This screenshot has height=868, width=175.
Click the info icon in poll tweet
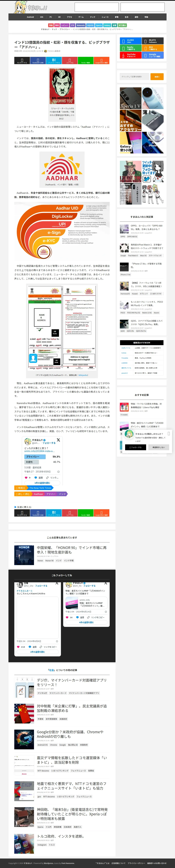pos(59,472)
